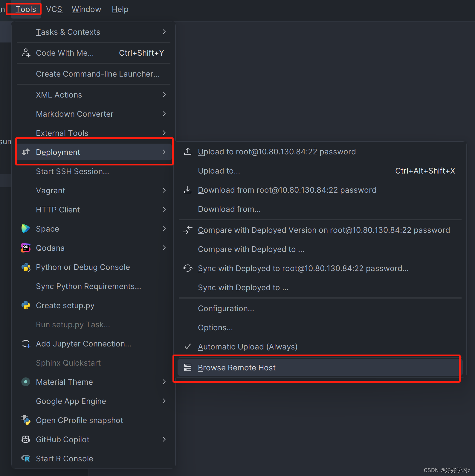
Task: Click Code With Me... text
Action: point(65,53)
